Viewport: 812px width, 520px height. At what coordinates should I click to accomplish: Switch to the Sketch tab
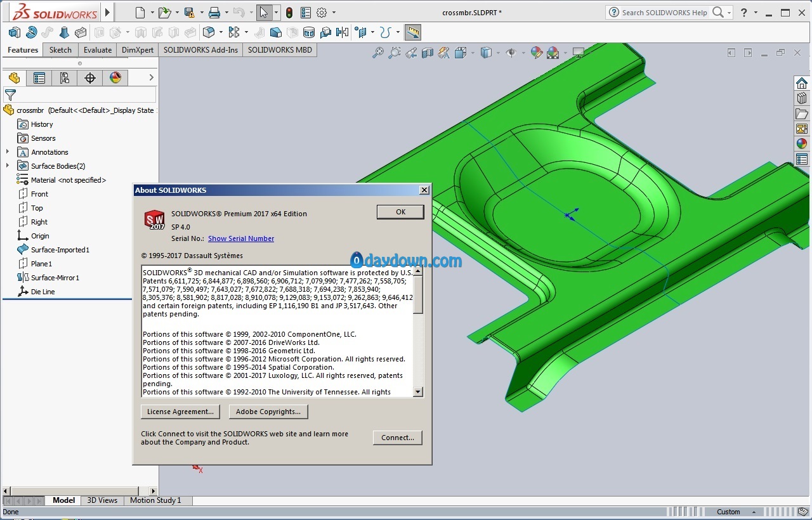click(60, 50)
